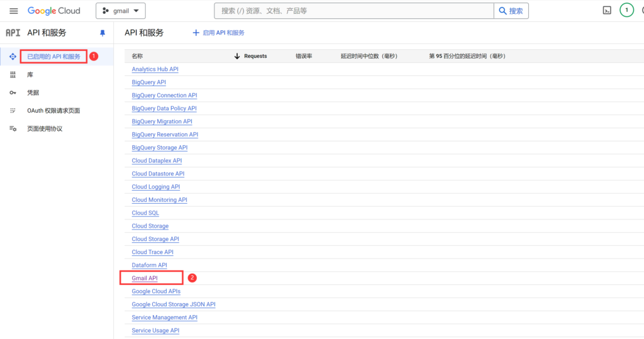Click the OAuth consent dots icon
The height and width of the screenshot is (339, 644).
tap(13, 111)
